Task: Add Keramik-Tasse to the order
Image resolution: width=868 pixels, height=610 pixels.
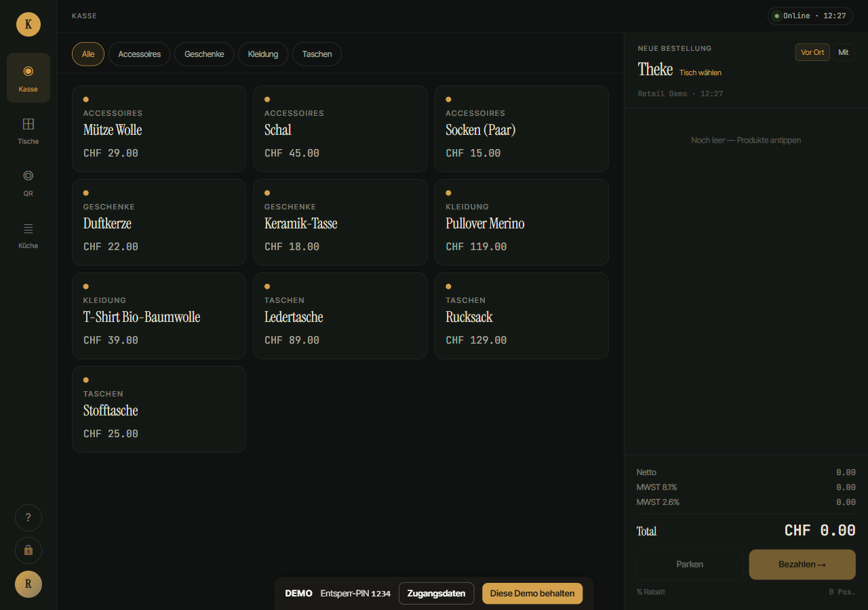Action: tap(340, 222)
